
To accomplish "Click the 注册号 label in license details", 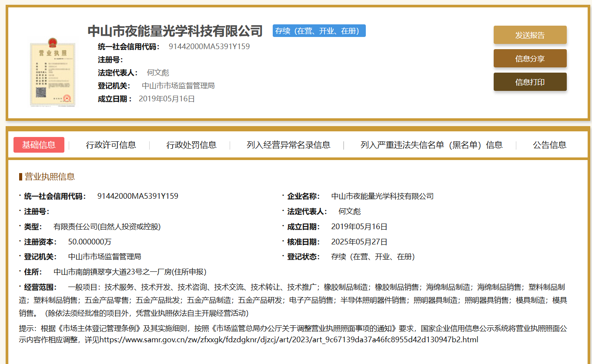I will click(x=37, y=211).
